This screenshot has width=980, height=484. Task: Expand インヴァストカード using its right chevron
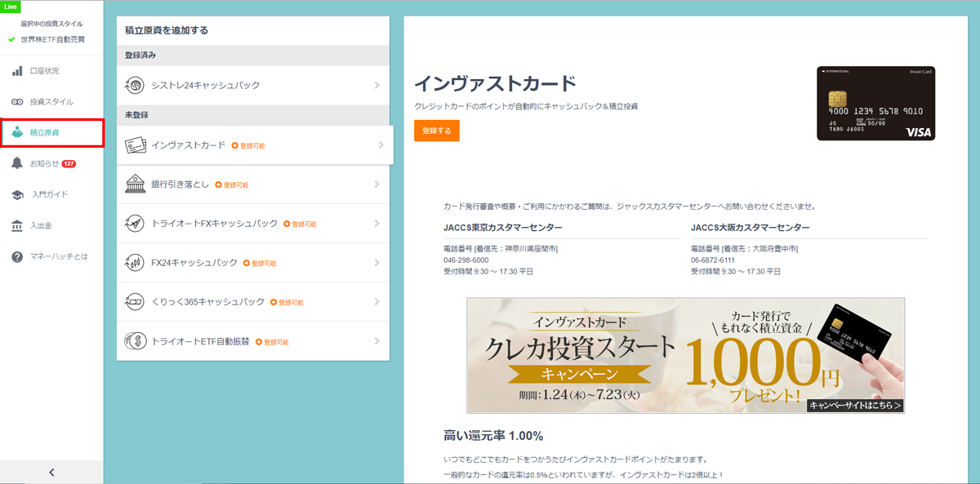click(381, 145)
